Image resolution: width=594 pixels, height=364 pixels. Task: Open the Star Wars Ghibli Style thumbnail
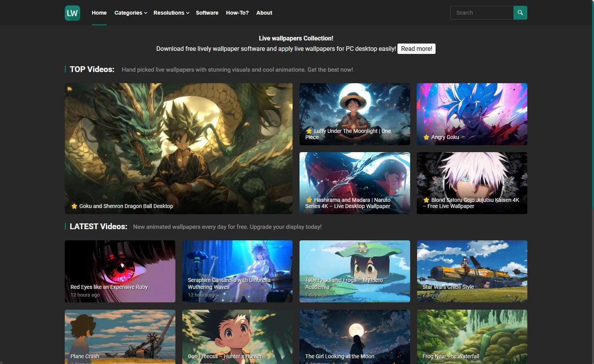[472, 271]
